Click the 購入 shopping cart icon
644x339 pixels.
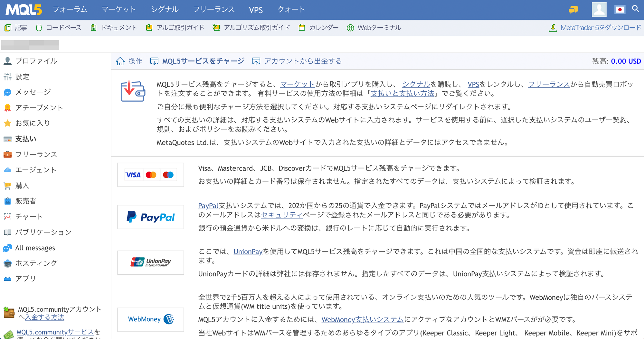coord(8,186)
